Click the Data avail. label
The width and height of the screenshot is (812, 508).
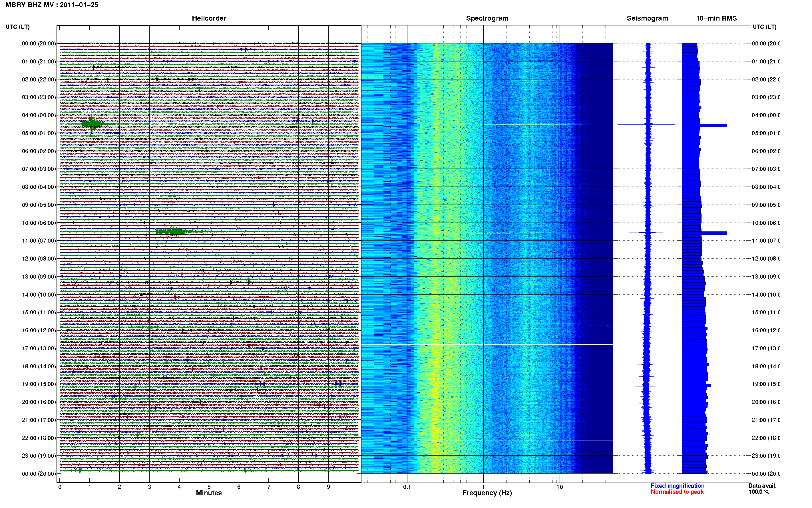[762, 486]
